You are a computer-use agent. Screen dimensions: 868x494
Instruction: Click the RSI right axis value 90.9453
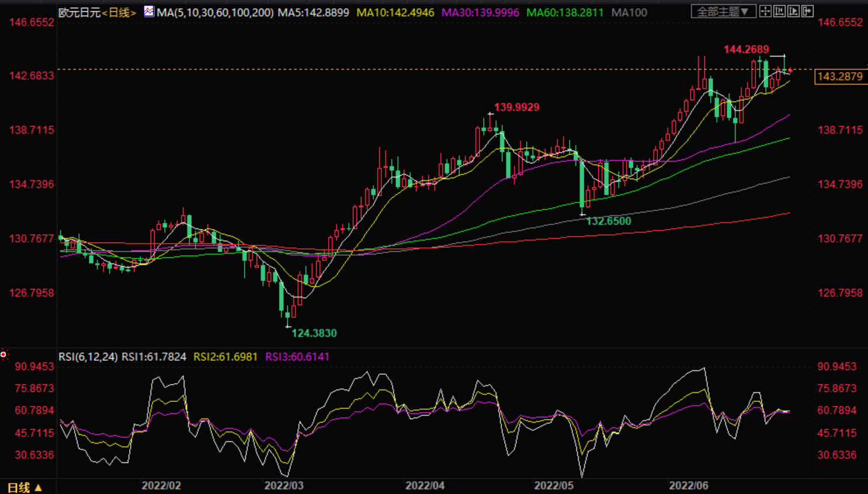click(837, 367)
